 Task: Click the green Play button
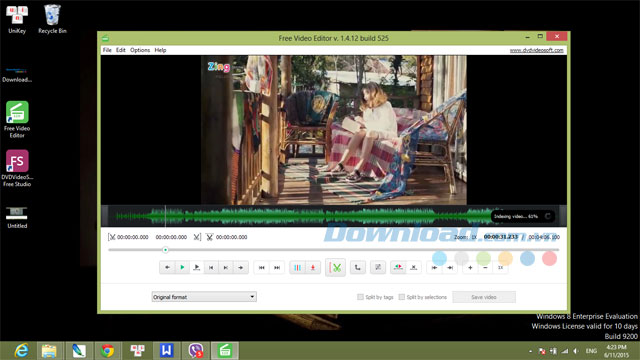[x=182, y=267]
